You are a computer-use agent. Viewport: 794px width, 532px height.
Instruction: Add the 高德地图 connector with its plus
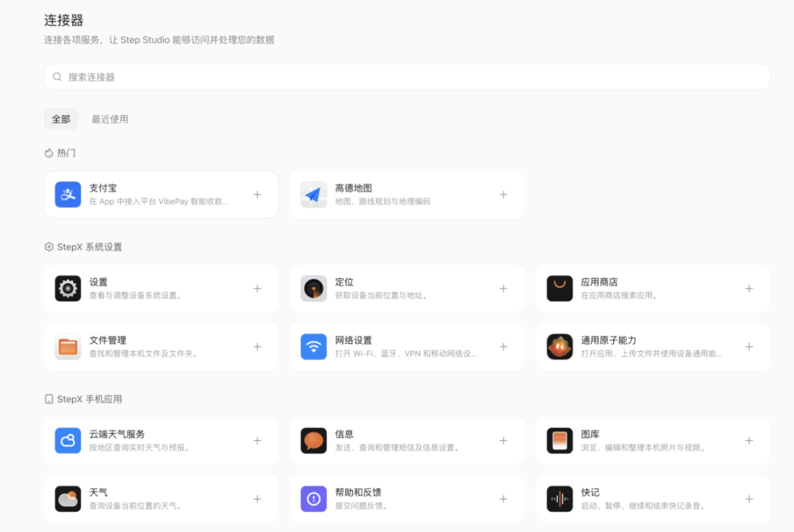pyautogui.click(x=504, y=195)
